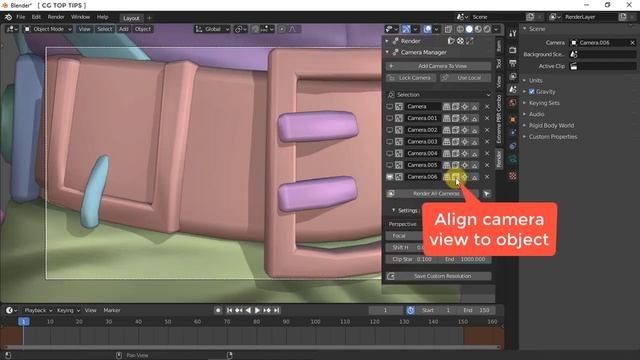
Task: Open the Scene properties tab icon
Action: (x=513, y=89)
